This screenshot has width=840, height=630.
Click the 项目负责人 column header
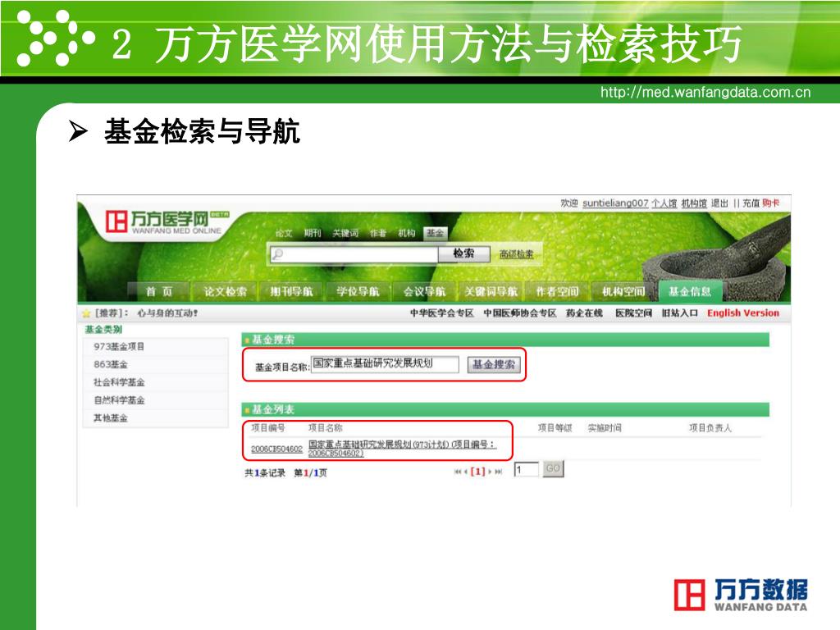tap(710, 427)
